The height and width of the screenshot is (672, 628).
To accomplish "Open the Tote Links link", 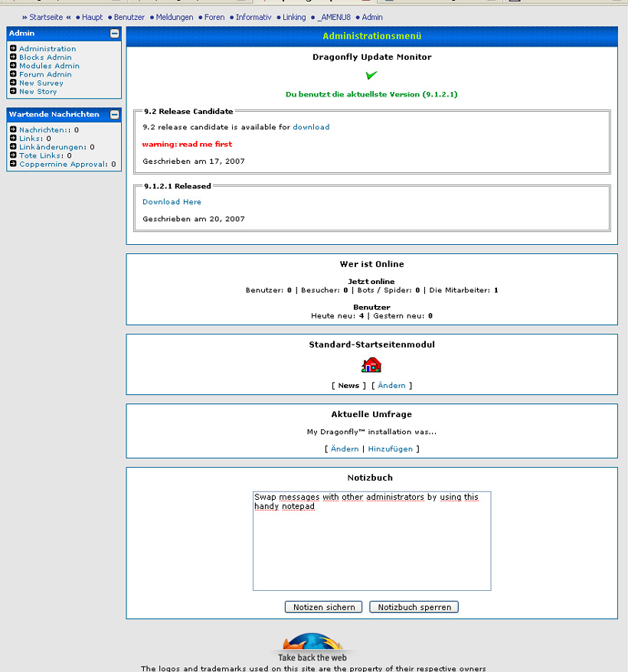I will click(x=41, y=155).
